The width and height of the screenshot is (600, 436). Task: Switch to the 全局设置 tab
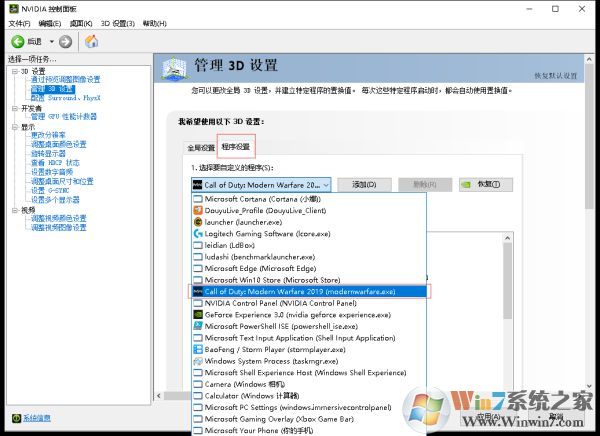(201, 148)
